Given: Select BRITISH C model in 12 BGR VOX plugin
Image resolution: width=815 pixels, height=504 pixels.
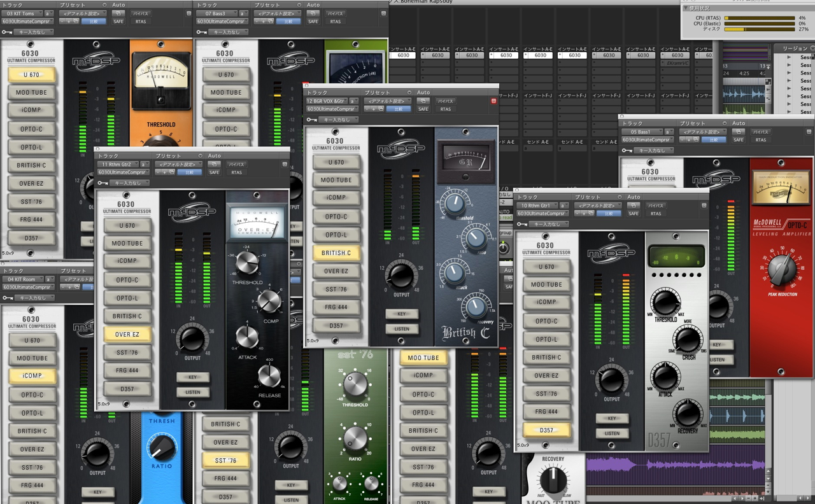Looking at the screenshot, I should (x=336, y=253).
